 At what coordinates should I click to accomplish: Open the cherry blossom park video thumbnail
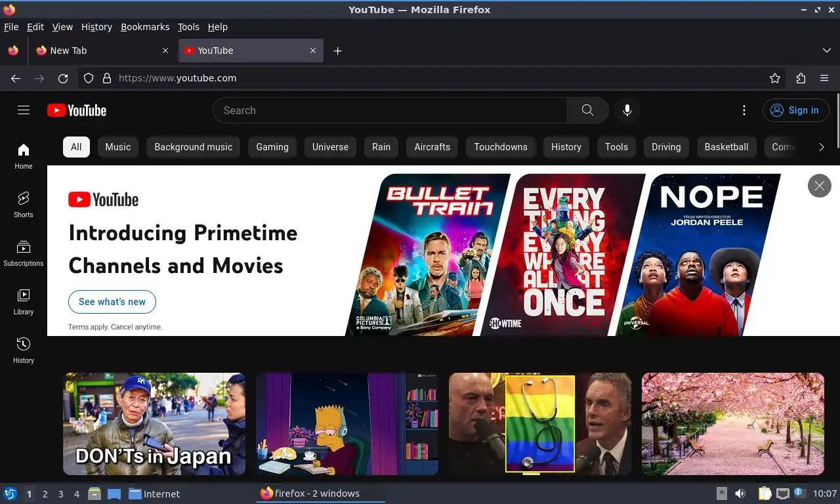coord(733,424)
